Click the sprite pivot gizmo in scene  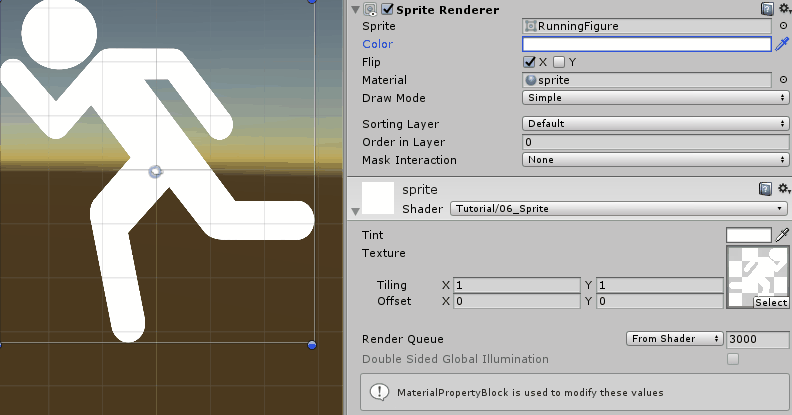click(x=156, y=172)
